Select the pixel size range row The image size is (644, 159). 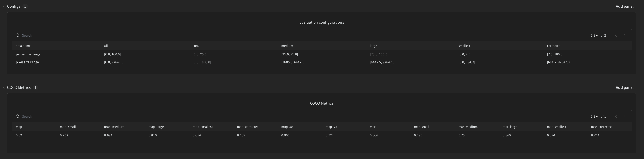click(x=27, y=62)
